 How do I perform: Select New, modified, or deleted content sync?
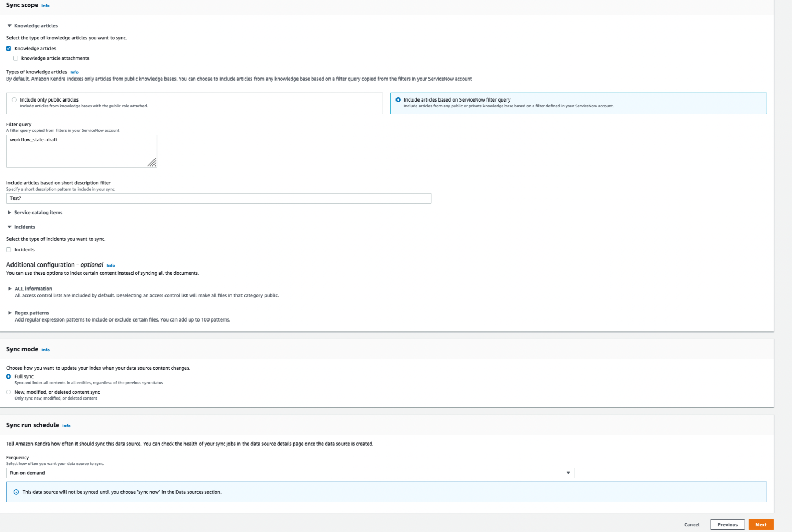pos(8,392)
